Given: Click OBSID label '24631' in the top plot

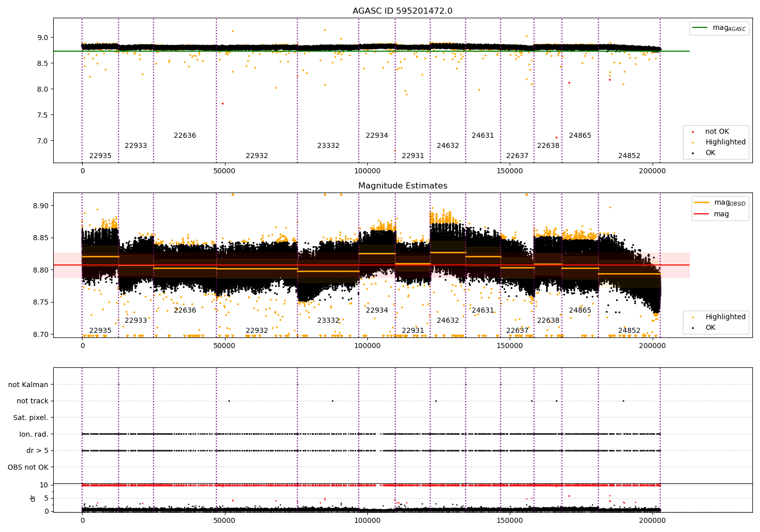Looking at the screenshot, I should pos(483,136).
